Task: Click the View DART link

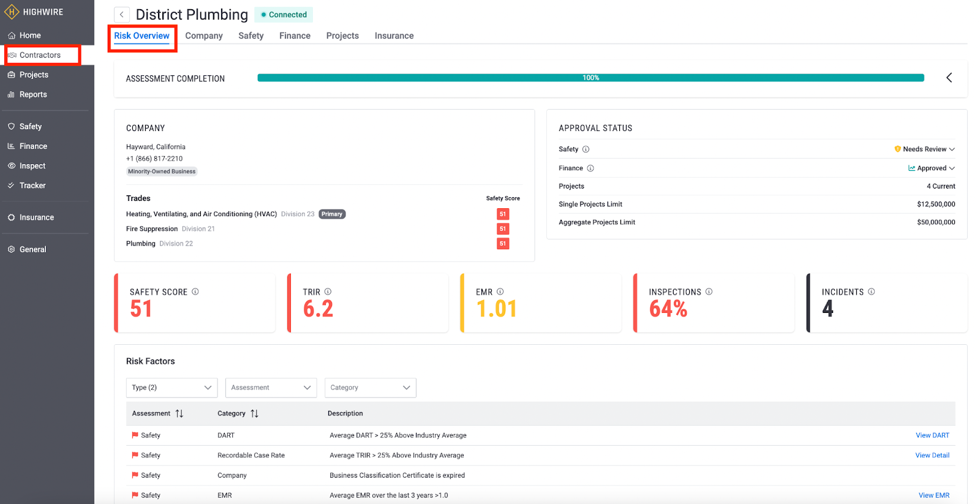Action: tap(932, 435)
